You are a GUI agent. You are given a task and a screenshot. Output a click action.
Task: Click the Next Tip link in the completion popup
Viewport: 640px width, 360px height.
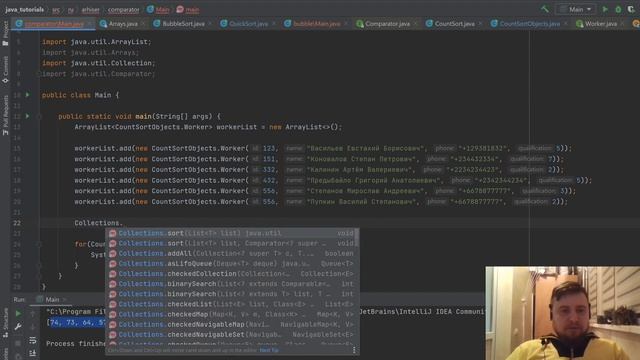269,350
